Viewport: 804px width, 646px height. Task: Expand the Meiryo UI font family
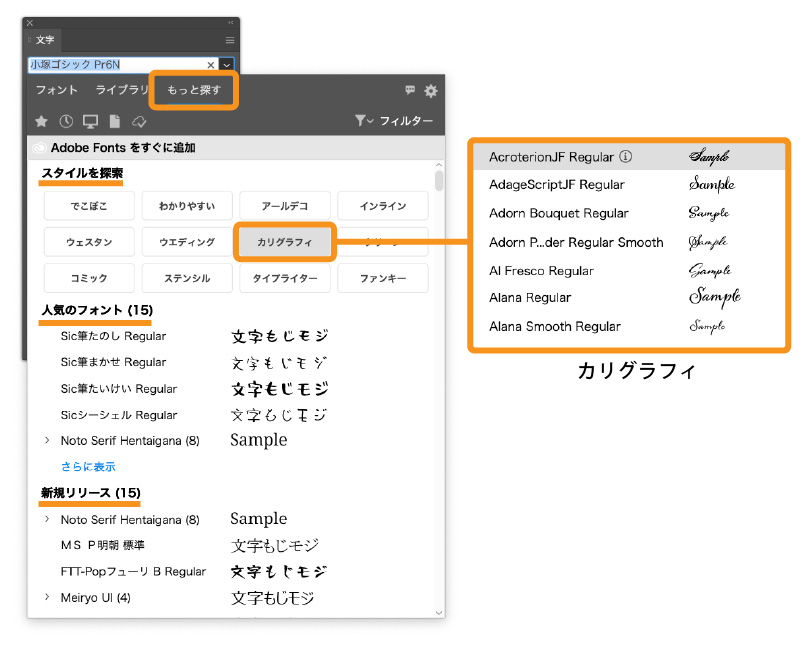[x=47, y=598]
